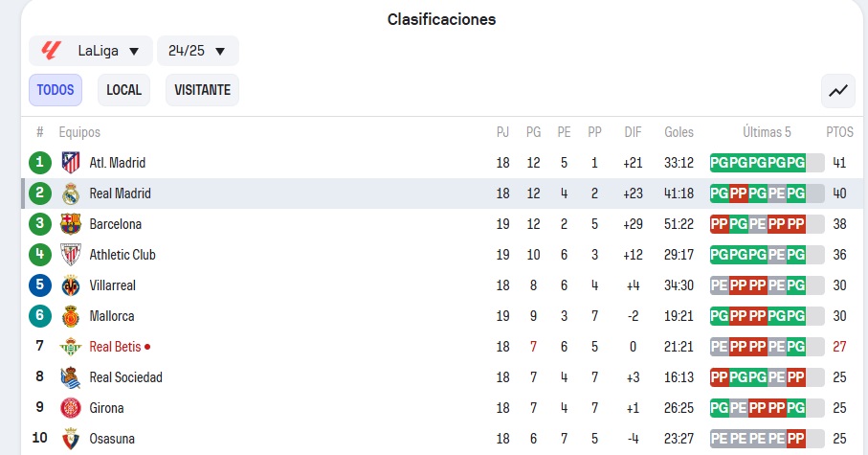This screenshot has width=868, height=455.
Task: Click Barcelona's last five results bar
Action: [x=767, y=224]
